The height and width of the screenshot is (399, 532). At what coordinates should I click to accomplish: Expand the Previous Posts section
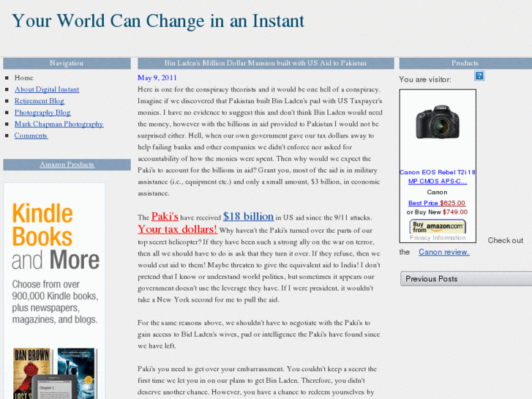coord(466,279)
